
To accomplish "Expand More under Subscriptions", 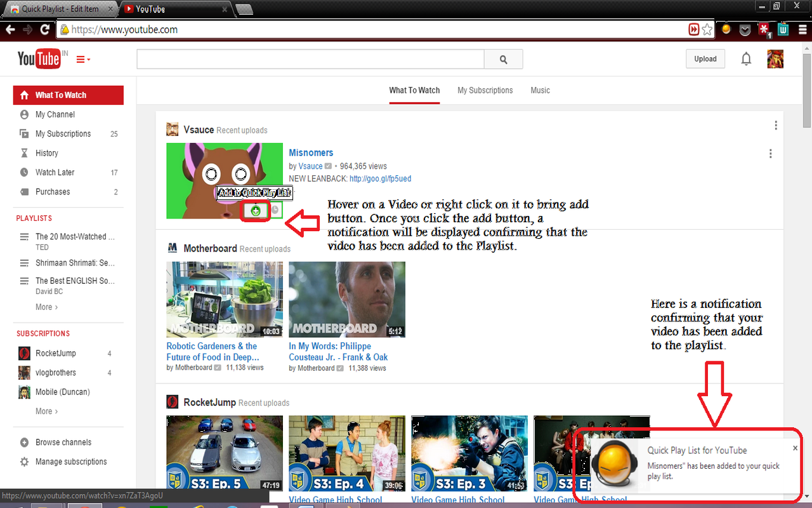I will pos(46,411).
